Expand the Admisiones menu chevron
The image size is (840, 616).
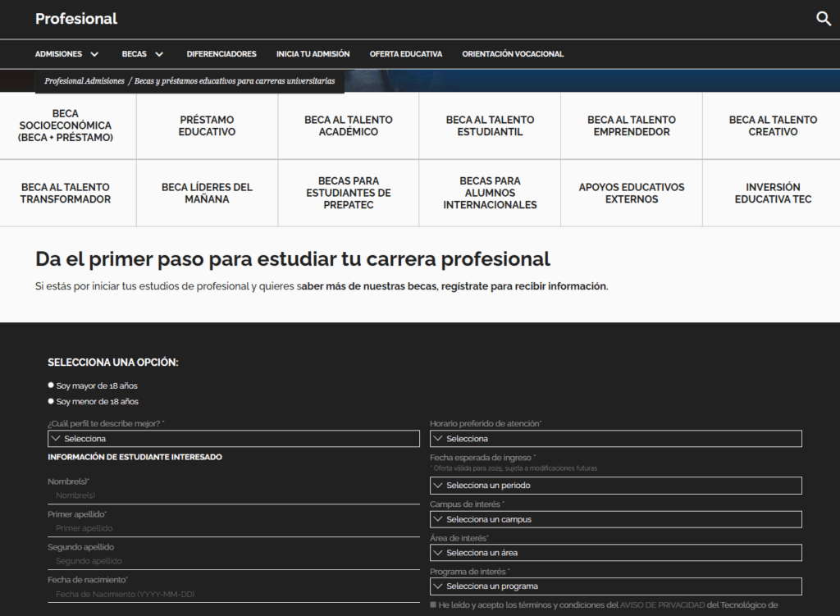coord(94,54)
